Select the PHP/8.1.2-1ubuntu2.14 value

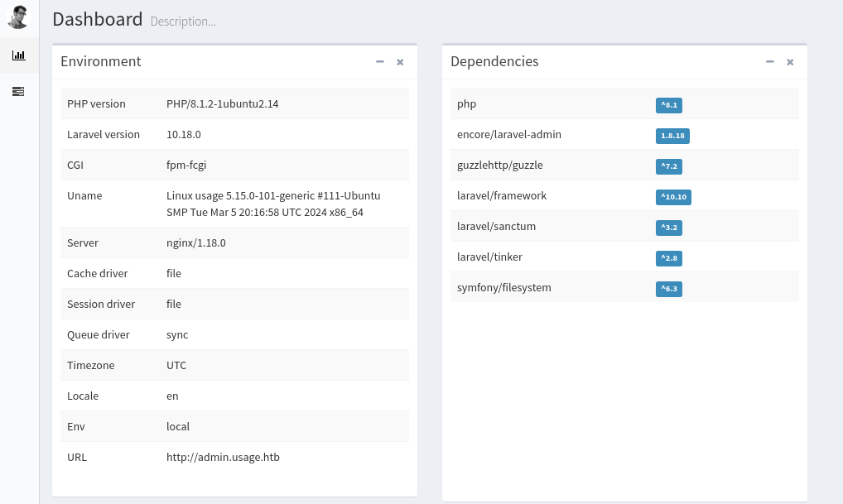pyautogui.click(x=222, y=103)
